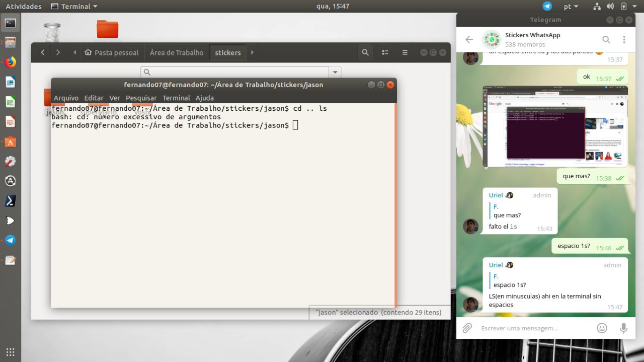
Task: Click the battery icon in top bar
Action: pos(623,6)
